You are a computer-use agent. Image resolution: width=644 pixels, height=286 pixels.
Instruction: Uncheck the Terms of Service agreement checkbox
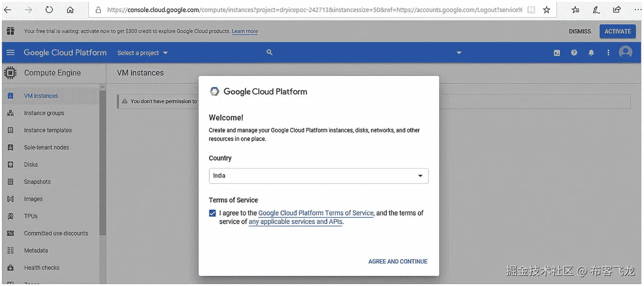[x=212, y=213]
